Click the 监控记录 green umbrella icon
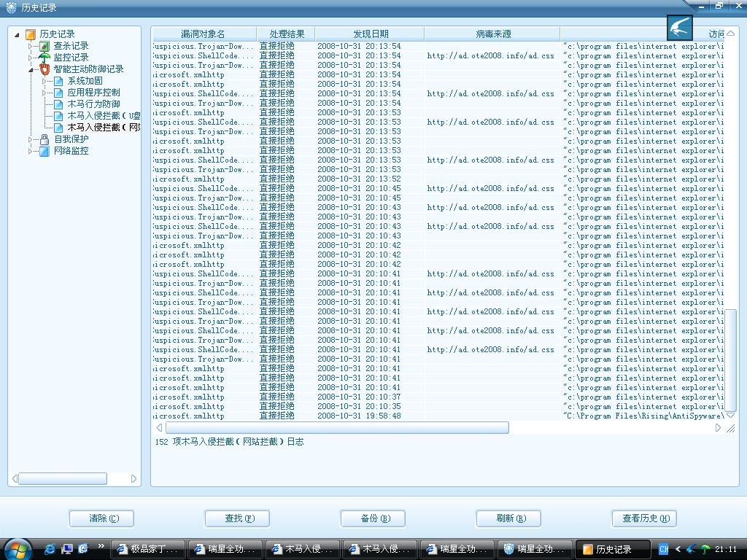The image size is (747, 560). click(44, 58)
